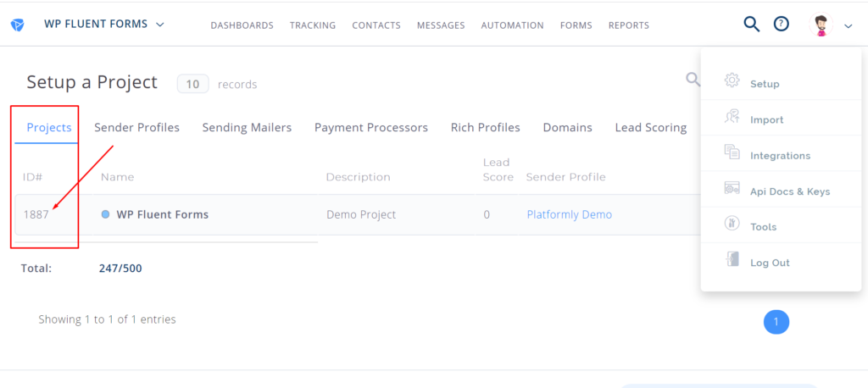Image resolution: width=868 pixels, height=388 pixels.
Task: Click the Setup gear icon
Action: 732,80
